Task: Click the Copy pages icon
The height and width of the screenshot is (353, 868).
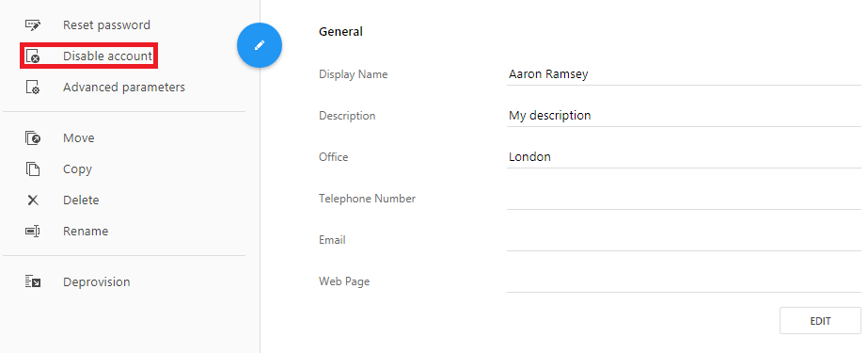Action: click(x=33, y=169)
